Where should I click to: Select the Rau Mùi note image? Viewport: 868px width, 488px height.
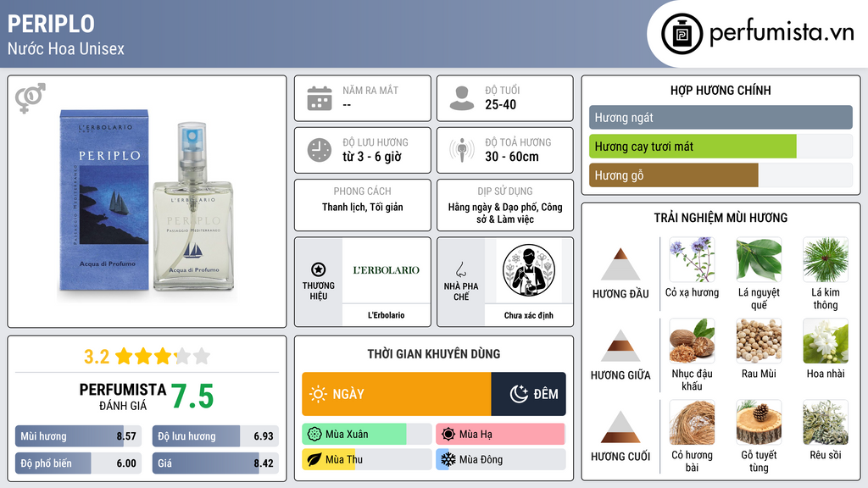pos(759,341)
